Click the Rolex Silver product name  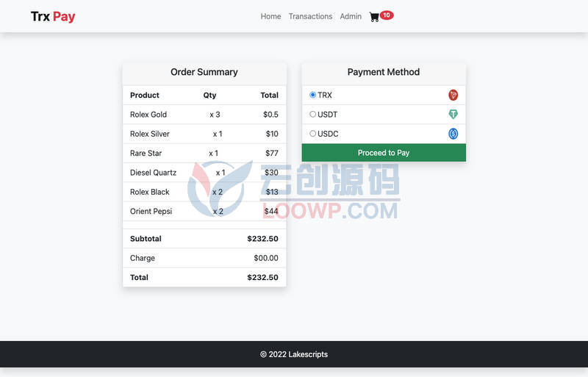click(150, 134)
